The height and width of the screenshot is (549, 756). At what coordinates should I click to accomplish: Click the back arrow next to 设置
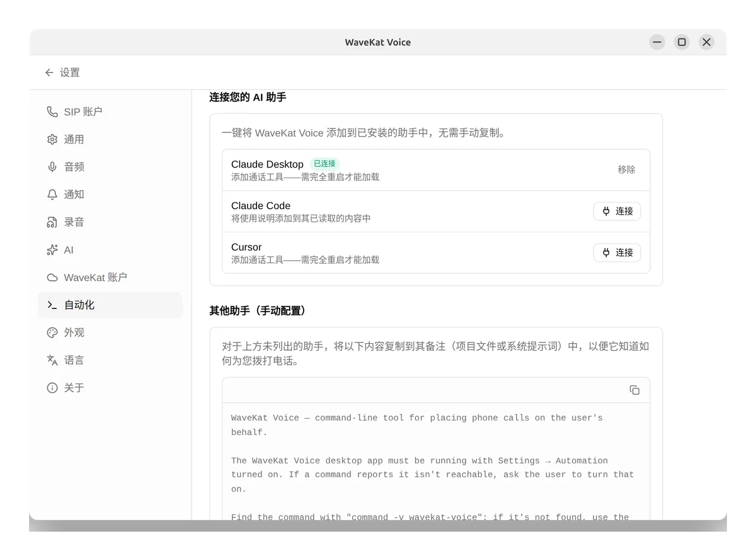[49, 72]
